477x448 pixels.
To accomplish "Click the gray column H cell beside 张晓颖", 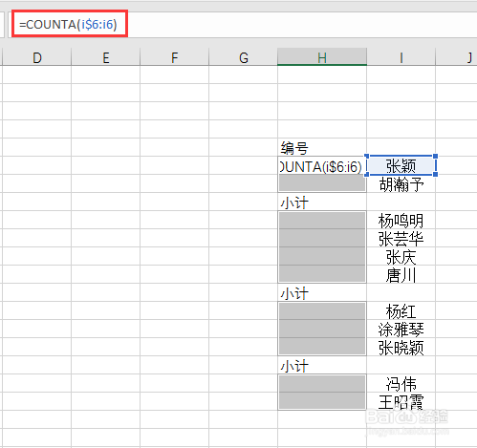I will (322, 347).
